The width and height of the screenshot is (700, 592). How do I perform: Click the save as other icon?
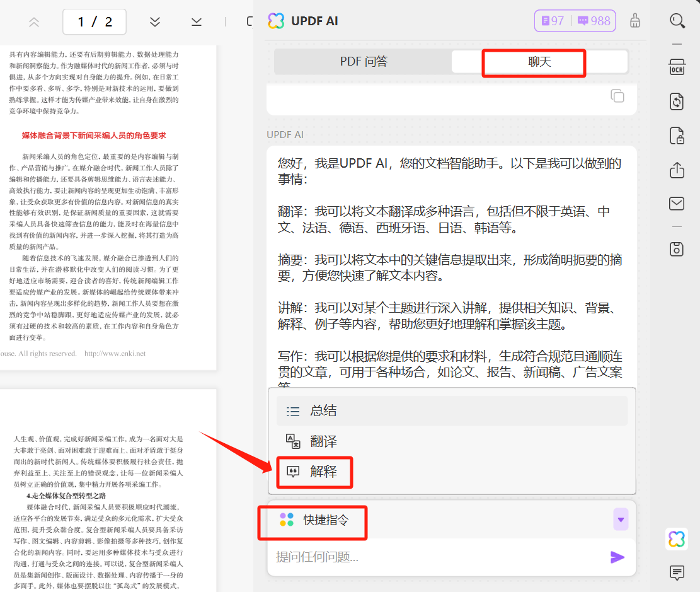677,249
